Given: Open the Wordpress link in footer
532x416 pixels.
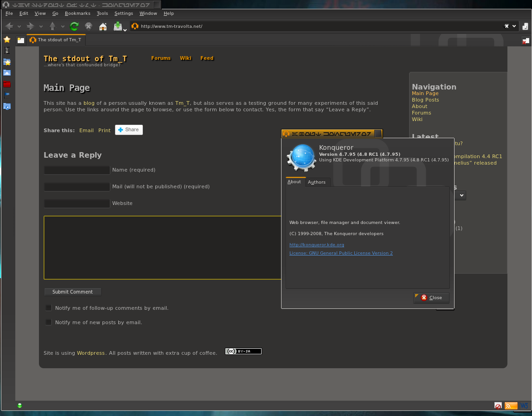Looking at the screenshot, I should 91,353.
